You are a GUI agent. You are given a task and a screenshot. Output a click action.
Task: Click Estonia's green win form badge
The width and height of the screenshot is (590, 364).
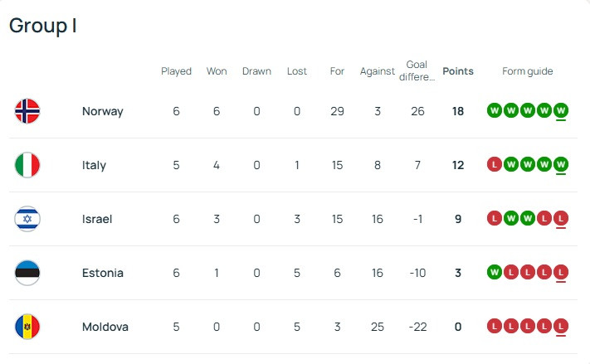[x=495, y=273]
